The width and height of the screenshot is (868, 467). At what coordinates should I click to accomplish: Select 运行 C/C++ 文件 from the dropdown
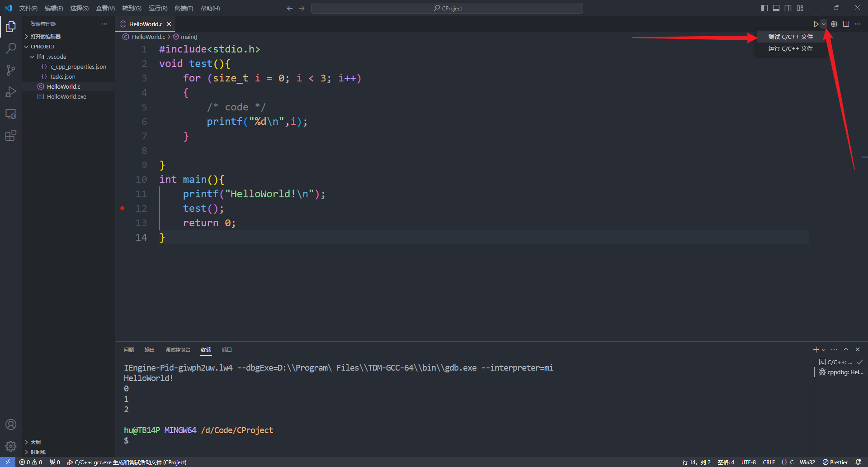pos(790,48)
